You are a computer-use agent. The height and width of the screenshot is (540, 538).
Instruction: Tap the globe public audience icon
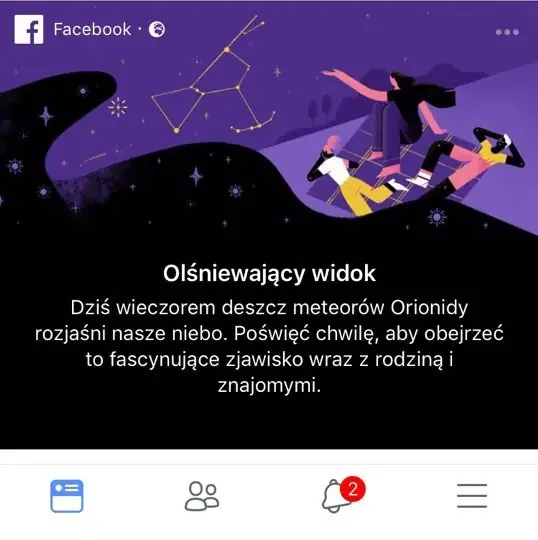(157, 29)
